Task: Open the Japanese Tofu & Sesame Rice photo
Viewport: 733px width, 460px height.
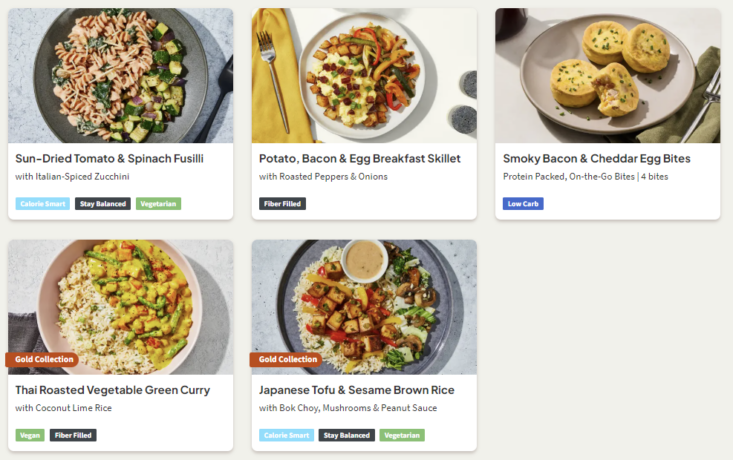Action: (x=364, y=300)
